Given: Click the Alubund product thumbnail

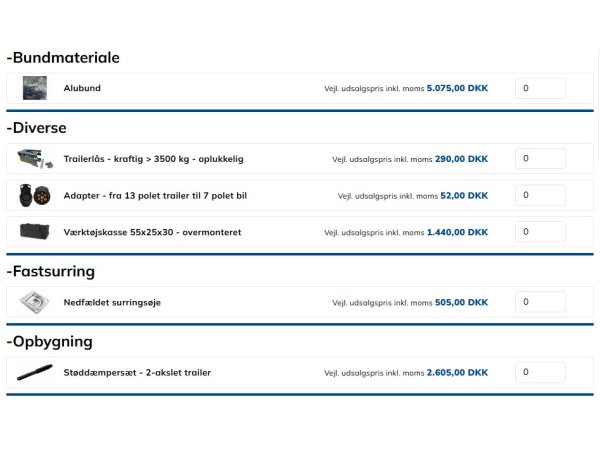Looking at the screenshot, I should click(35, 88).
